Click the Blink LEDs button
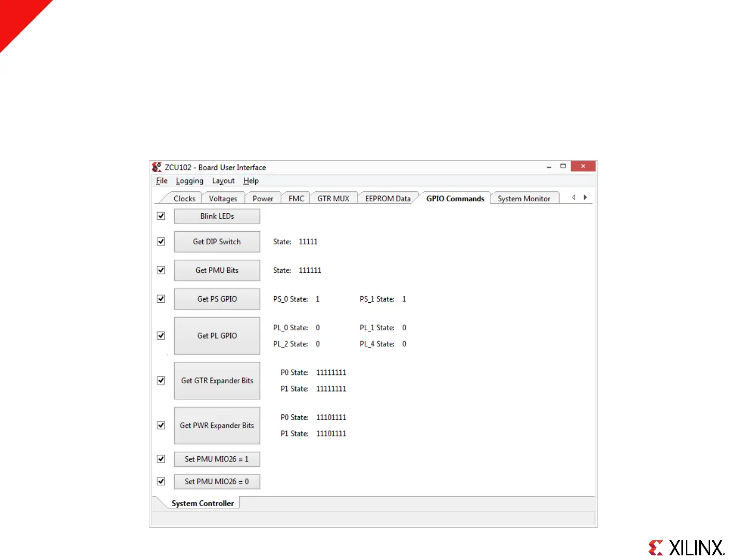The image size is (747, 560). 217,216
